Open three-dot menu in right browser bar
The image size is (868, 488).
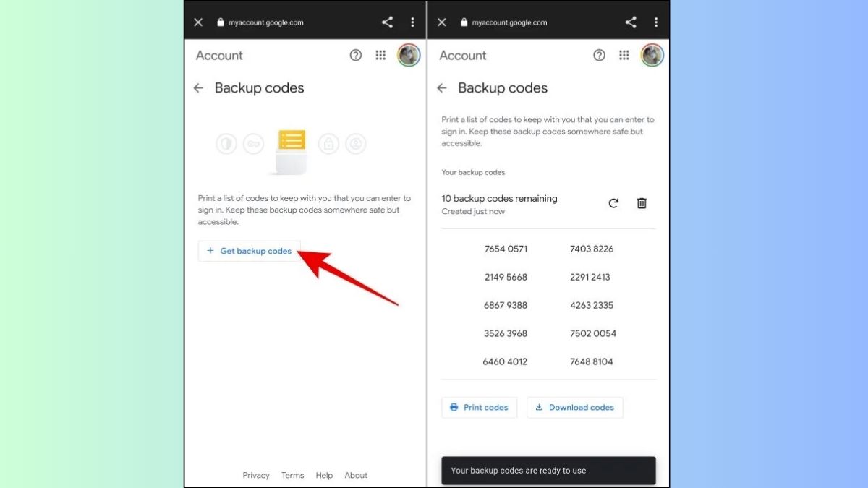[656, 22]
